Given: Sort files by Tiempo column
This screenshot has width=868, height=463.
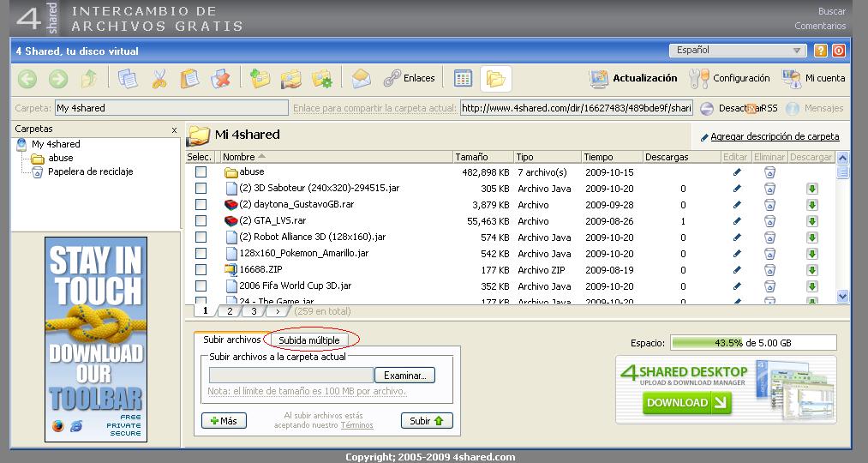Looking at the screenshot, I should coord(612,157).
